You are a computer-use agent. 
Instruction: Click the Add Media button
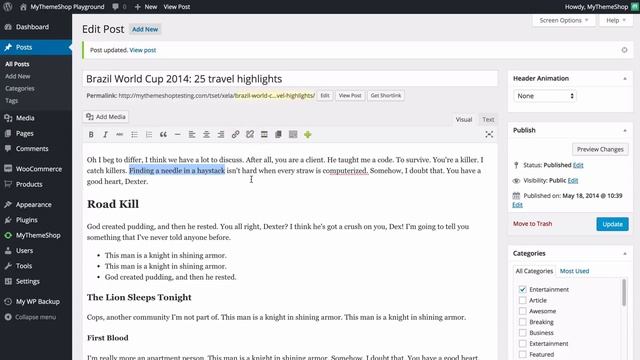(106, 117)
